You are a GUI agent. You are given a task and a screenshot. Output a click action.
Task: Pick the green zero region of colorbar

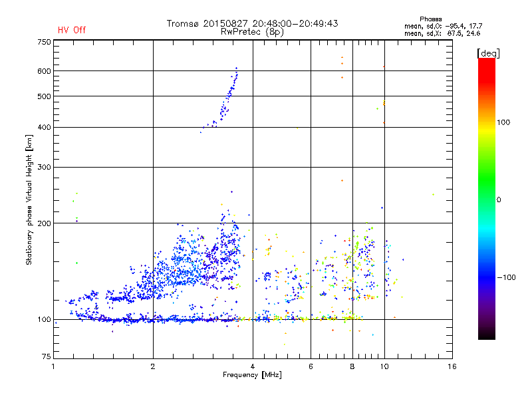[x=487, y=199]
